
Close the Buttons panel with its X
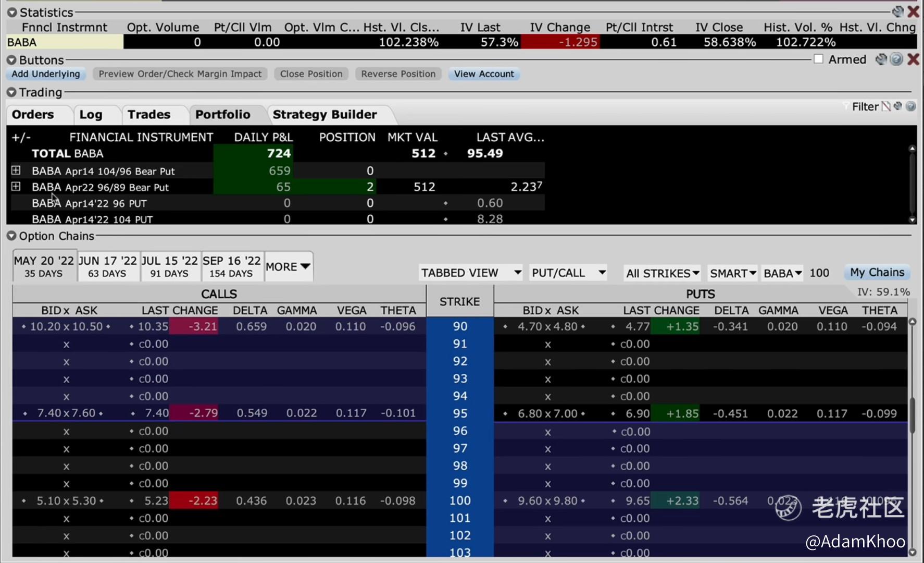[x=913, y=59]
